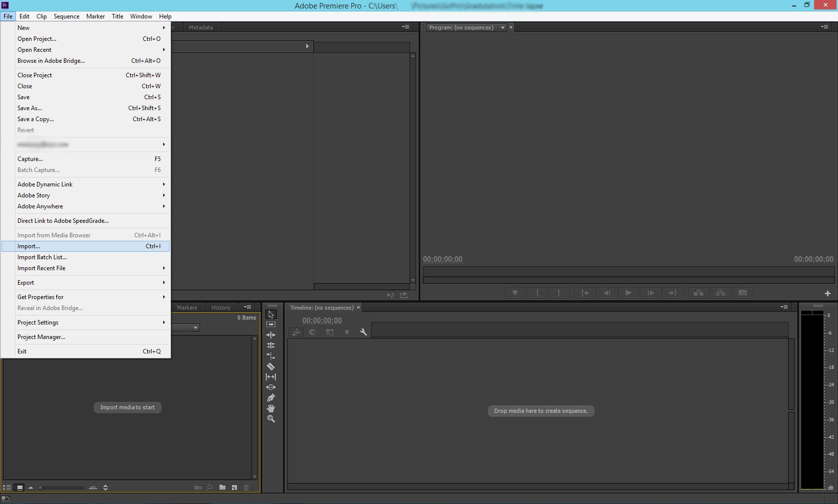Click Go to Out point button
This screenshot has height=504, width=838.
click(x=672, y=293)
